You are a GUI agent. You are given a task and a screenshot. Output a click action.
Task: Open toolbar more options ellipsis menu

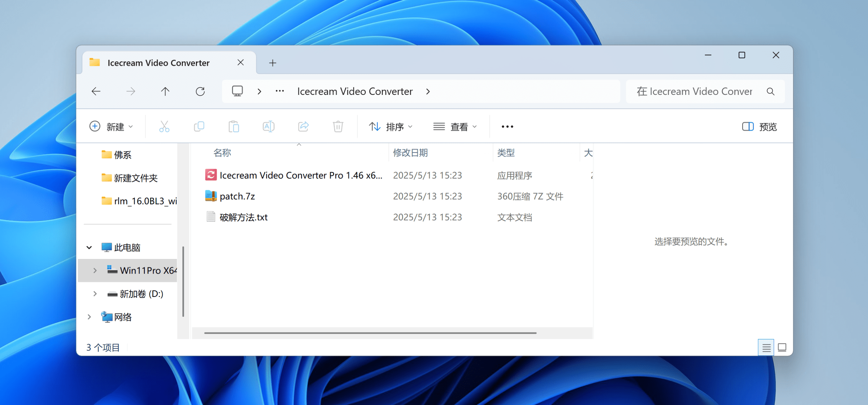click(507, 127)
